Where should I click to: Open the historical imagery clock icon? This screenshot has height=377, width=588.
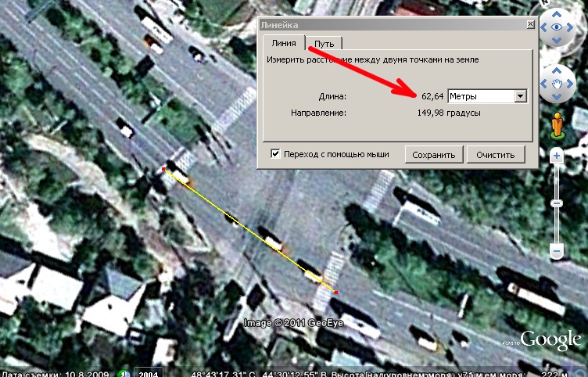[123, 374]
